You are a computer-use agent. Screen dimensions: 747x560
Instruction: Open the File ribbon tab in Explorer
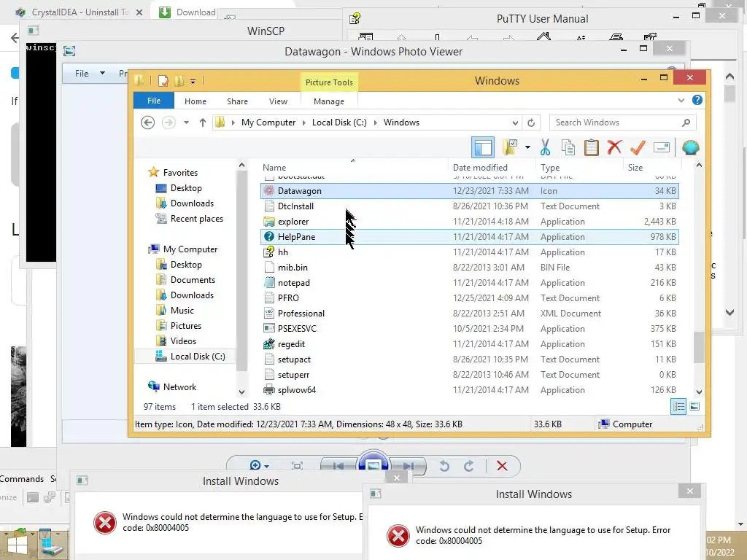(153, 101)
